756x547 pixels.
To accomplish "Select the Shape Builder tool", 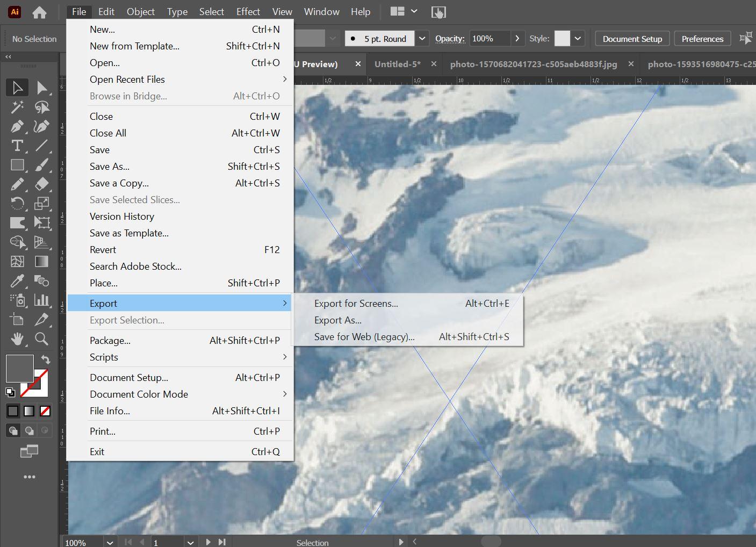I will pos(17,242).
